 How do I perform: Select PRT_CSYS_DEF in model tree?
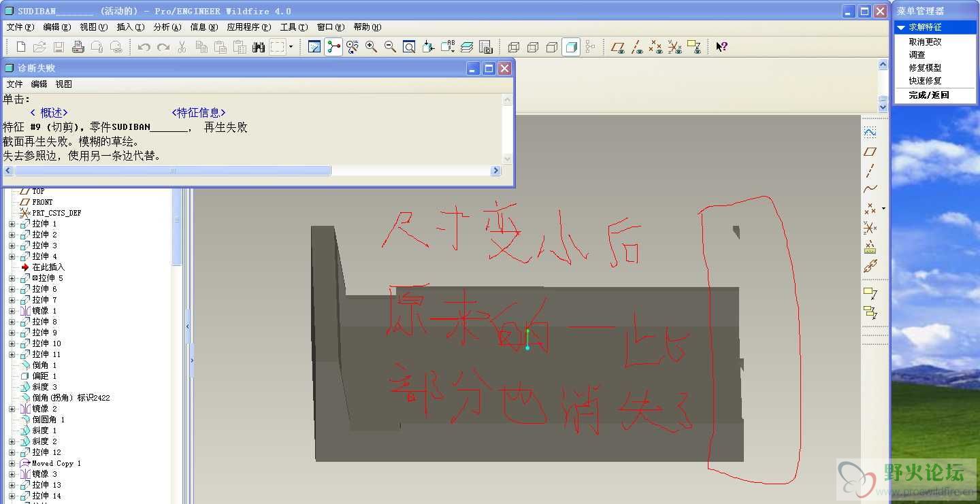[x=56, y=213]
